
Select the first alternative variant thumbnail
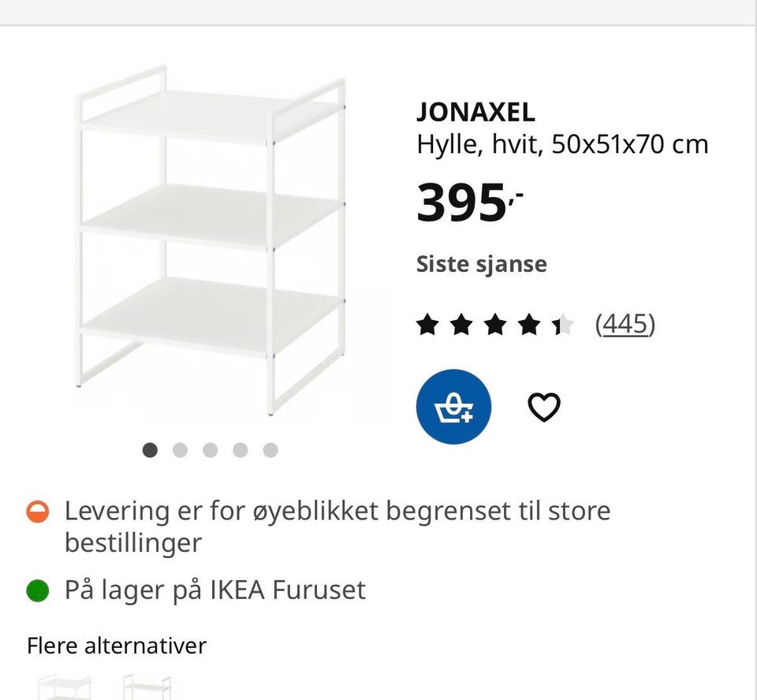[x=65, y=687]
